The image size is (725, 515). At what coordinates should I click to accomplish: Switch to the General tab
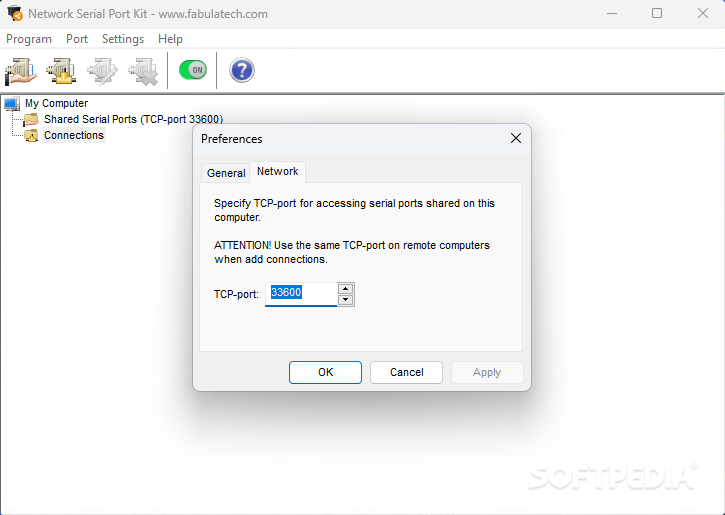(226, 173)
